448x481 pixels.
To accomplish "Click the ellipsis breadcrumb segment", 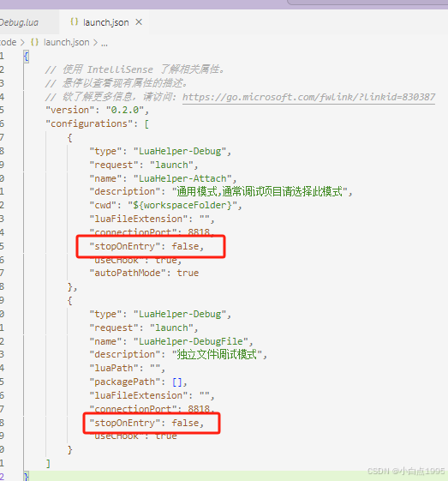I will [x=105, y=43].
